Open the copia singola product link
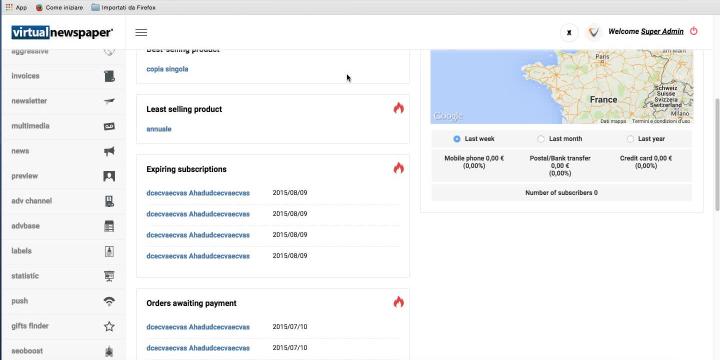720x360 pixels. pos(167,69)
